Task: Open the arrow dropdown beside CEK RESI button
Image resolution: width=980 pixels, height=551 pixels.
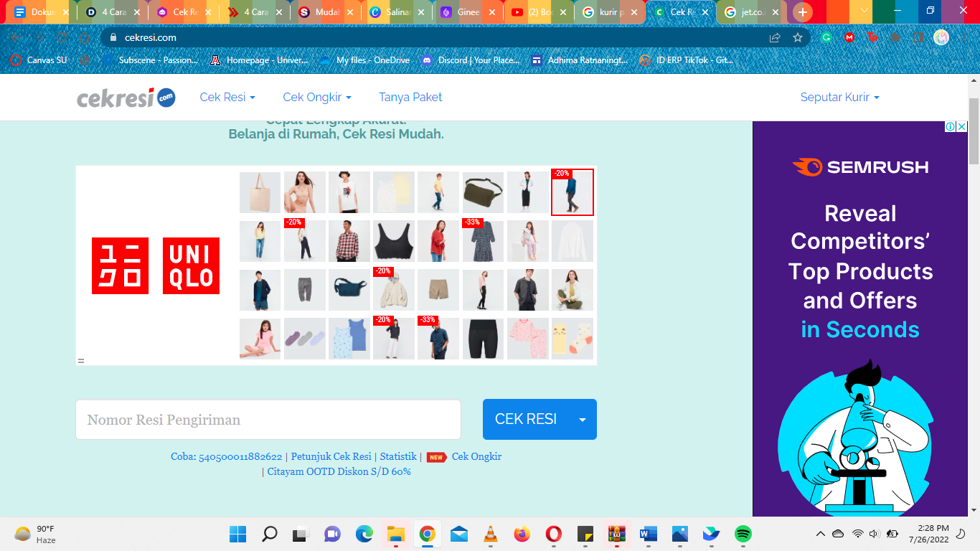Action: point(583,420)
